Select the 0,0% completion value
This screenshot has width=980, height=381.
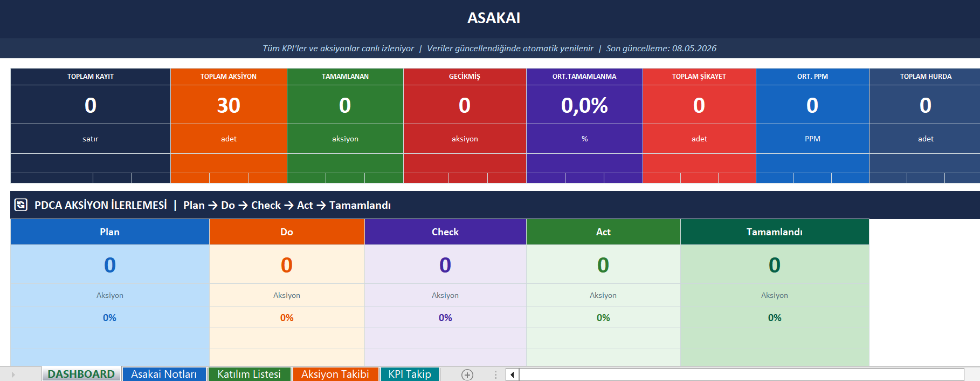click(x=584, y=105)
